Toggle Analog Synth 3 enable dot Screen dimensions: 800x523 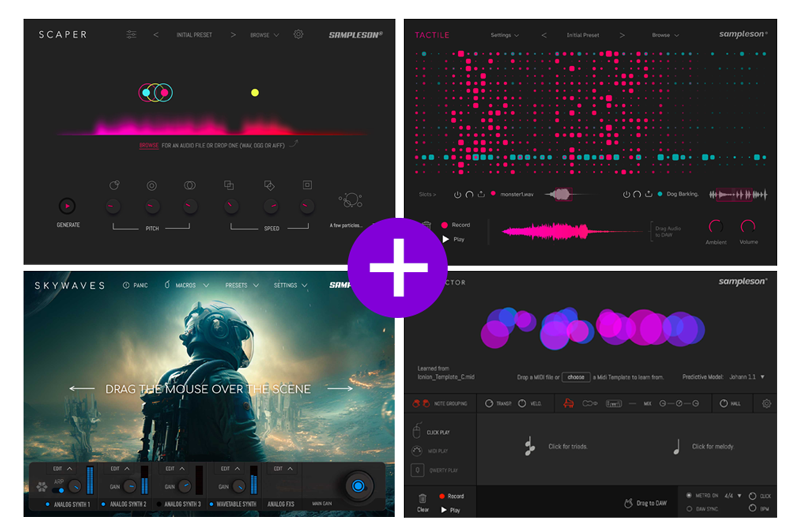[159, 504]
